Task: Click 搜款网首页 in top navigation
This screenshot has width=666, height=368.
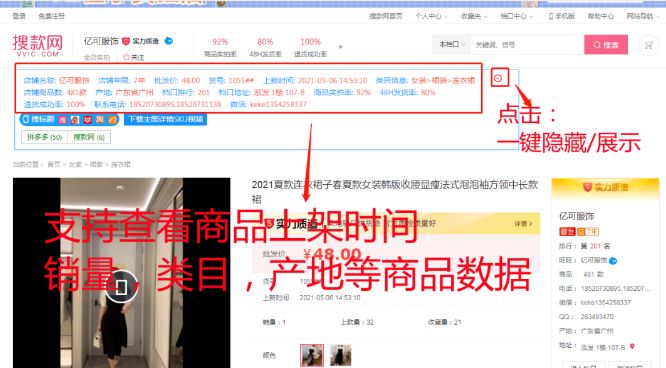Action: tap(386, 16)
